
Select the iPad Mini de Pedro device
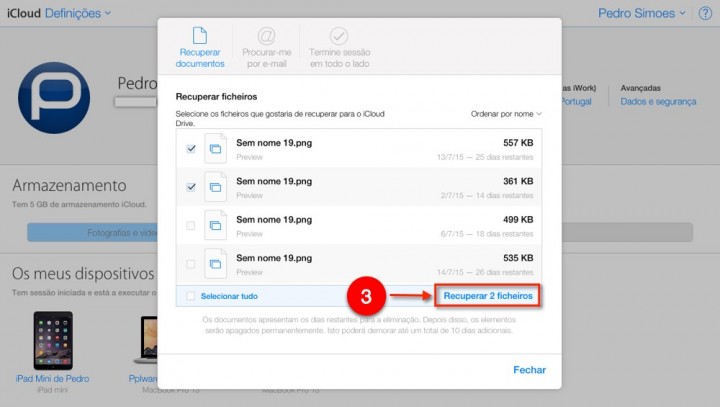53,340
